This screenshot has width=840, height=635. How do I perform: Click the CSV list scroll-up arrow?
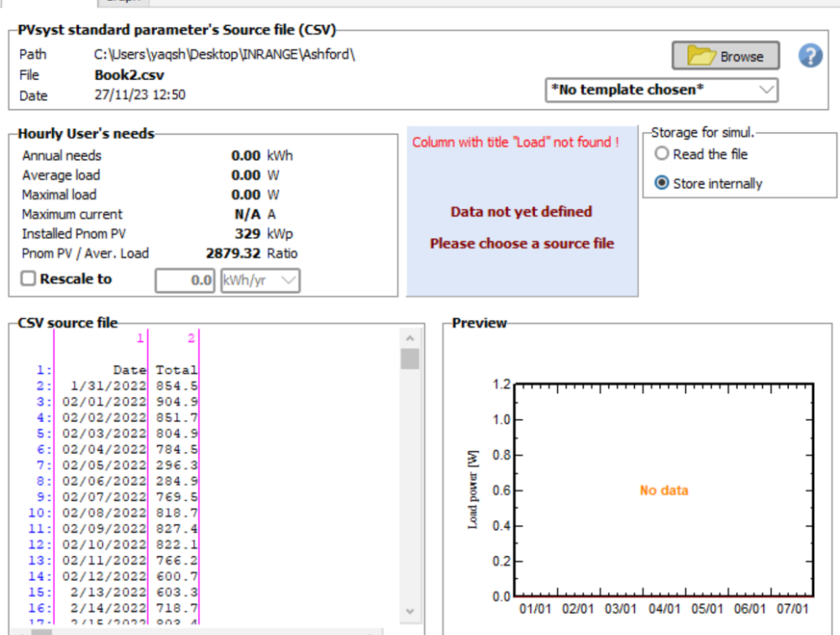tap(410, 338)
